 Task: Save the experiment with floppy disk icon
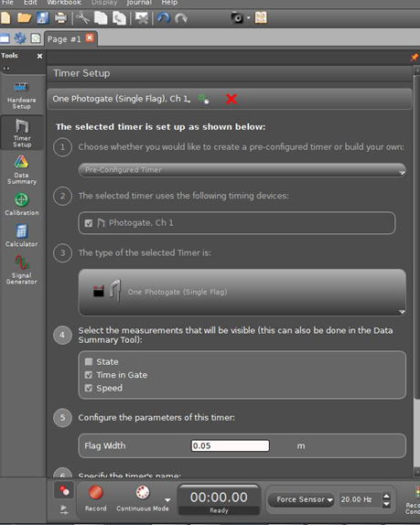[42, 17]
